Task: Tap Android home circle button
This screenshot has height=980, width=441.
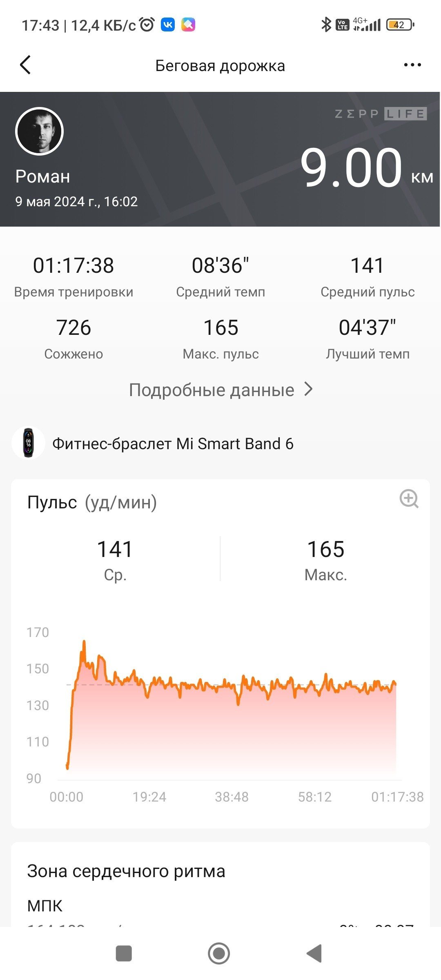Action: tap(219, 953)
